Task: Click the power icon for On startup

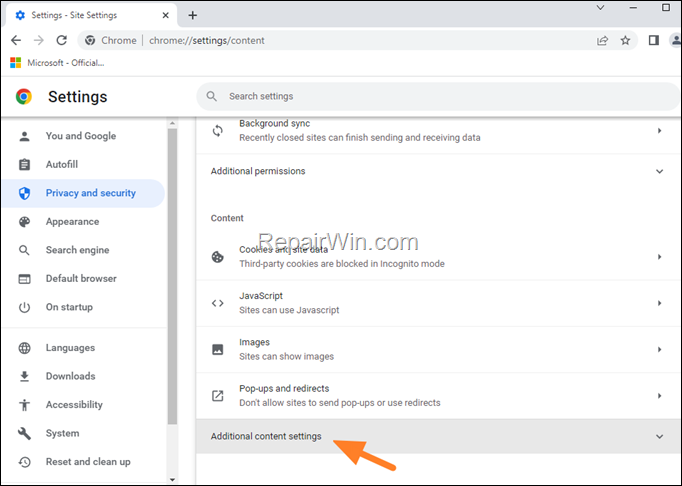Action: click(x=24, y=307)
